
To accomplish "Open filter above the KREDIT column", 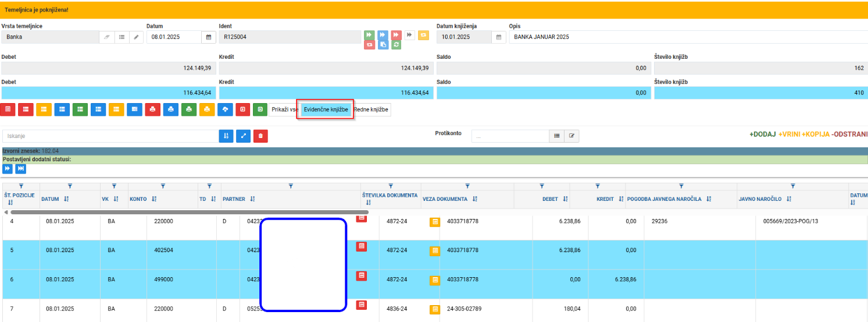I will 598,186.
